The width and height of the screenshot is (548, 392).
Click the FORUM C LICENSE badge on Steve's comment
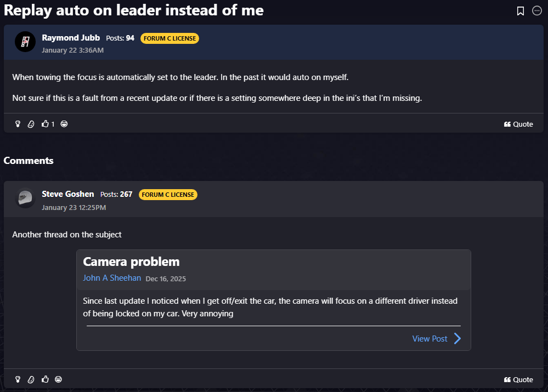[x=168, y=195]
